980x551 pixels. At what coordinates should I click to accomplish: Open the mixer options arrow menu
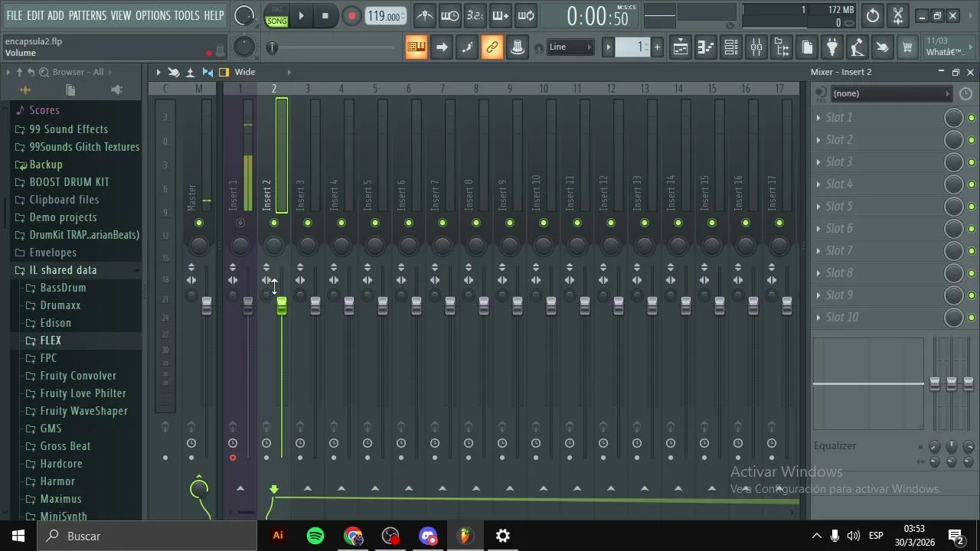point(158,72)
